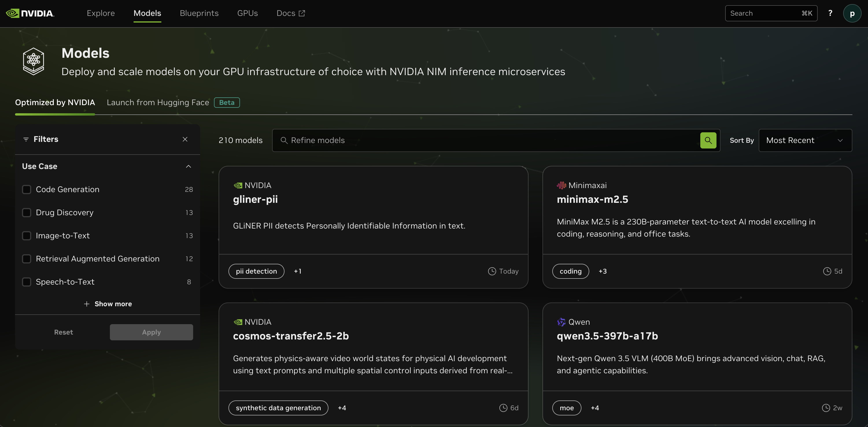
Task: Click inside the Refine models search field
Action: pyautogui.click(x=472, y=140)
